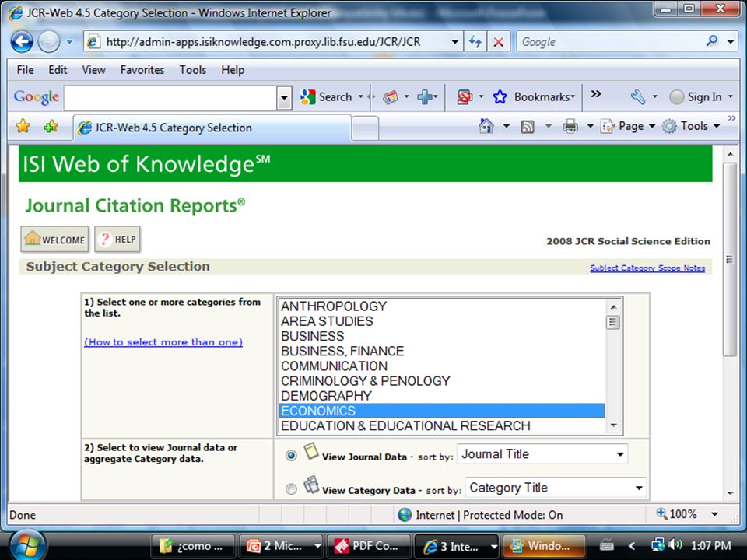Image resolution: width=747 pixels, height=560 pixels.
Task: Expand the Home button dropdown arrow
Action: (507, 126)
